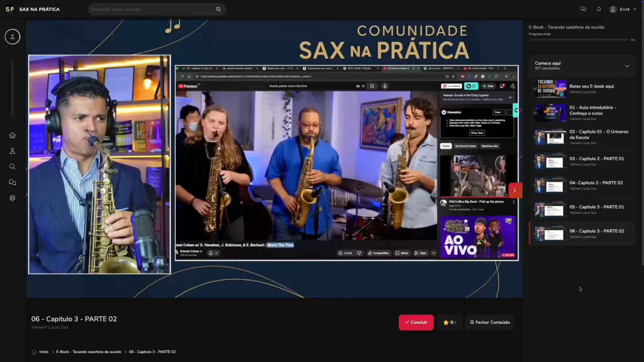Click the 'Fechar Conteúdo' button
Image resolution: width=644 pixels, height=362 pixels.
(490, 322)
